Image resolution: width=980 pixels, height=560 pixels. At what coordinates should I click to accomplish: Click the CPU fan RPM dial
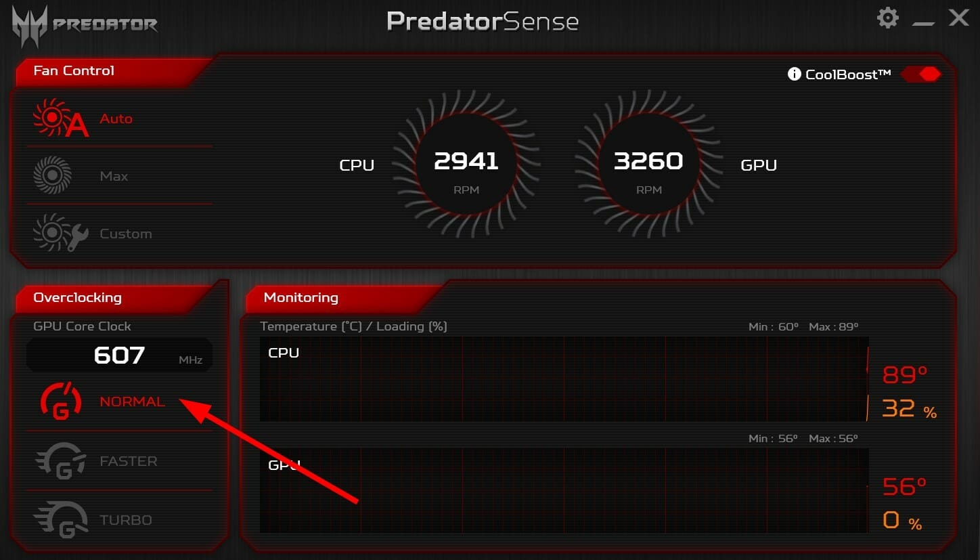466,165
